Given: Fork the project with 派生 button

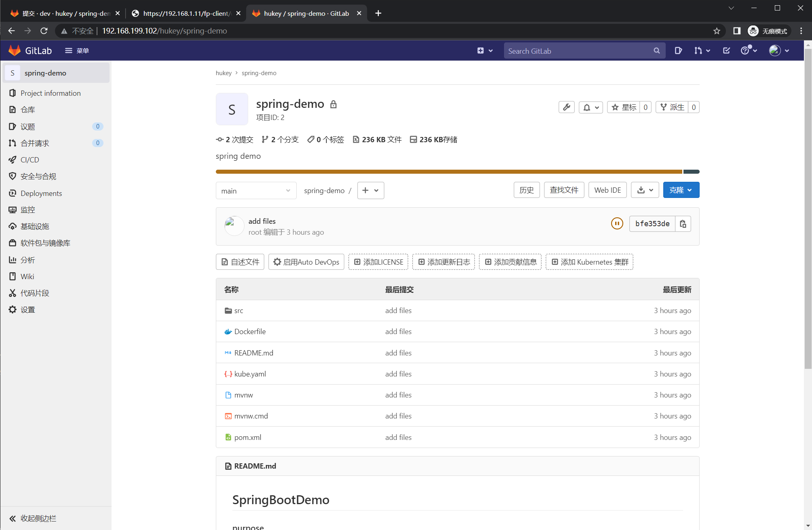Looking at the screenshot, I should click(x=672, y=107).
